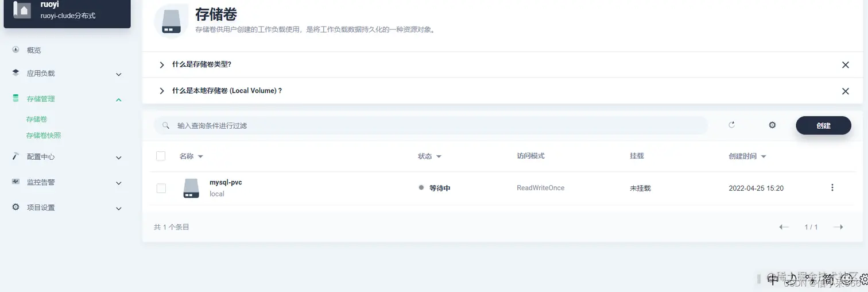Click the 挂载 column header
868x292 pixels.
tap(637, 156)
